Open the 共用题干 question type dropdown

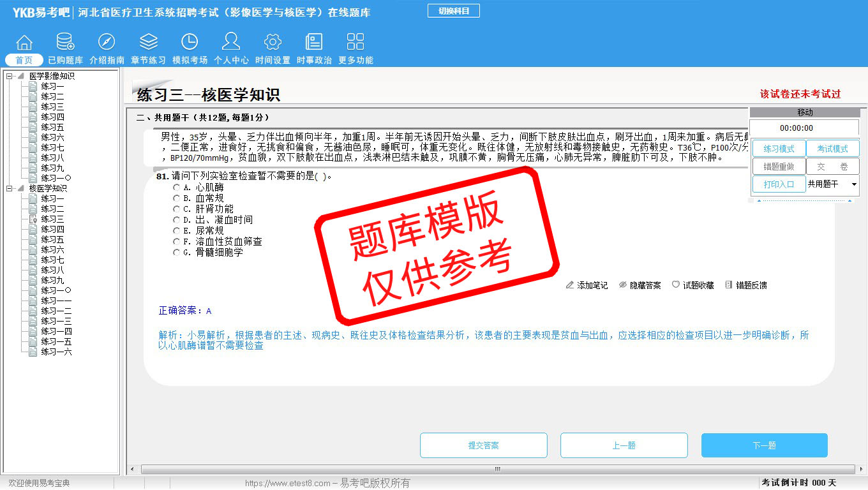pos(833,184)
